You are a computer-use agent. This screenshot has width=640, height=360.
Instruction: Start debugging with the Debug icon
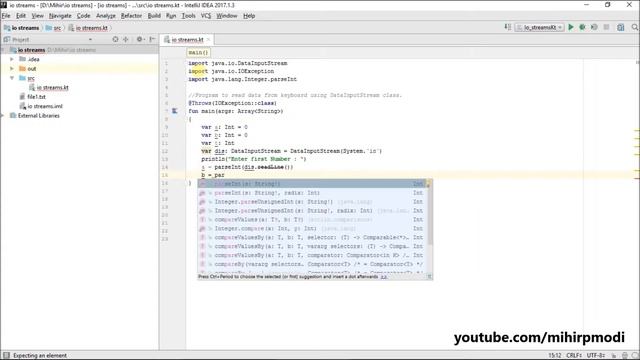tap(582, 27)
